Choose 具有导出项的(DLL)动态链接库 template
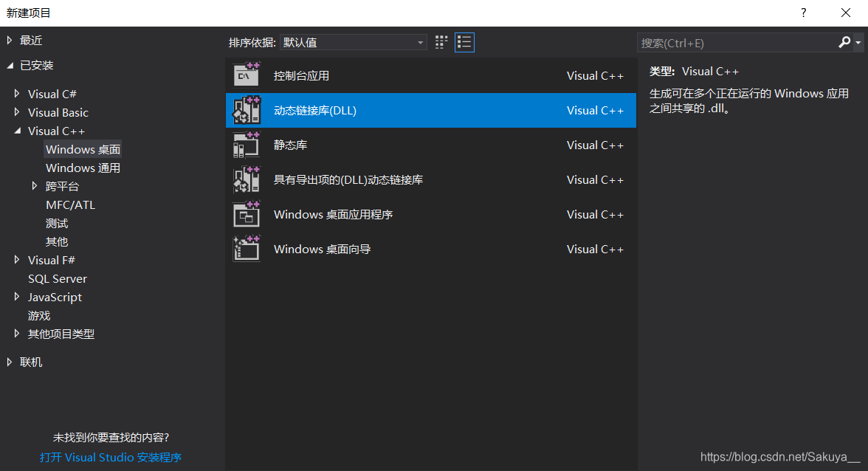 point(431,179)
